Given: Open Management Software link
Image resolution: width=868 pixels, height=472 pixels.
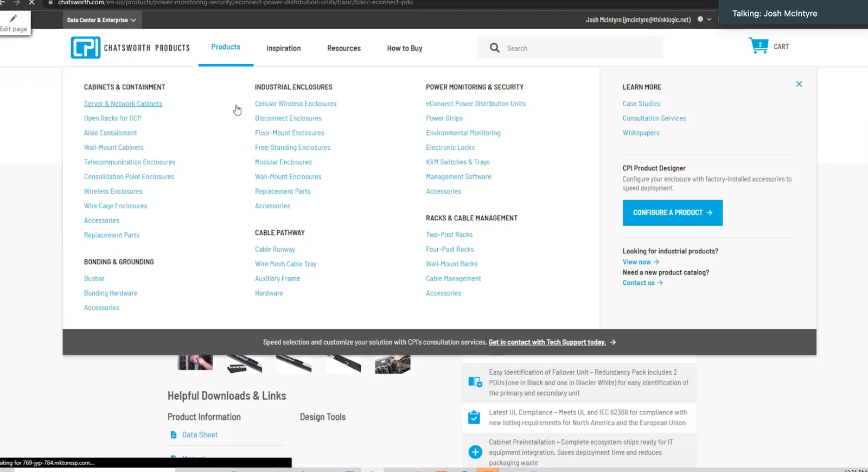Looking at the screenshot, I should (458, 177).
